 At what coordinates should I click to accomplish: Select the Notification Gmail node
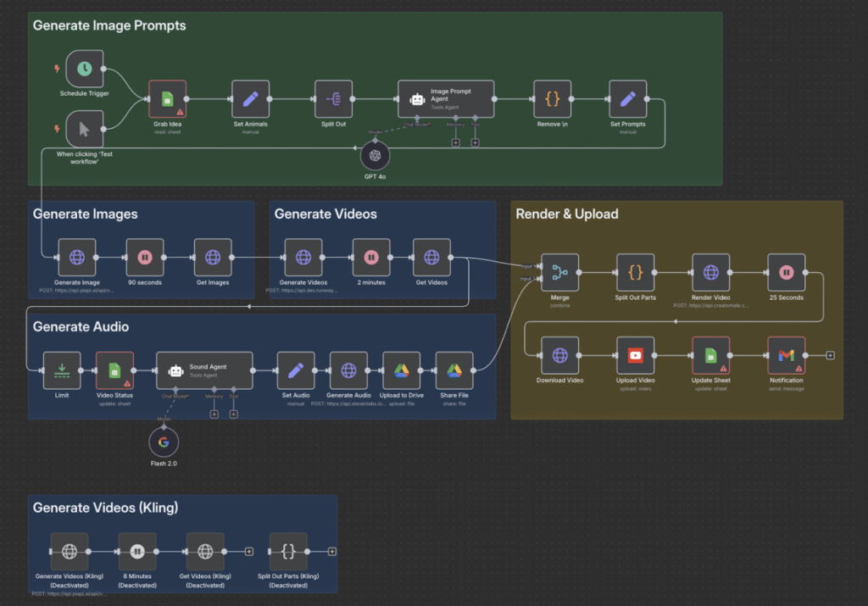click(x=786, y=355)
